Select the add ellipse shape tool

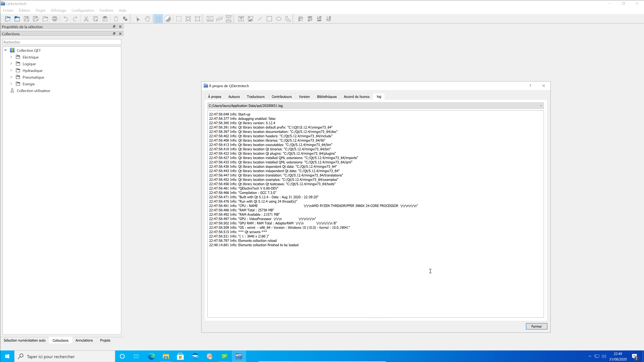[x=279, y=19]
